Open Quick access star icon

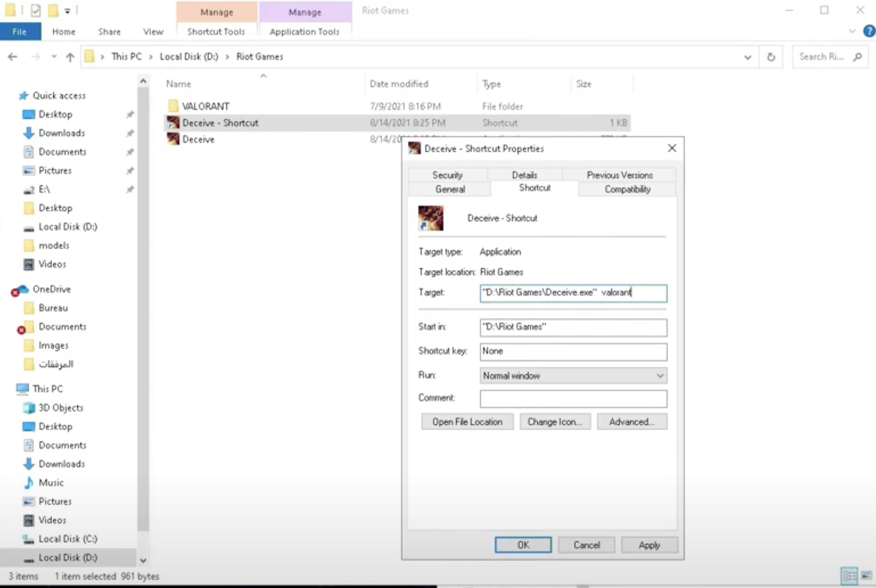tap(23, 96)
